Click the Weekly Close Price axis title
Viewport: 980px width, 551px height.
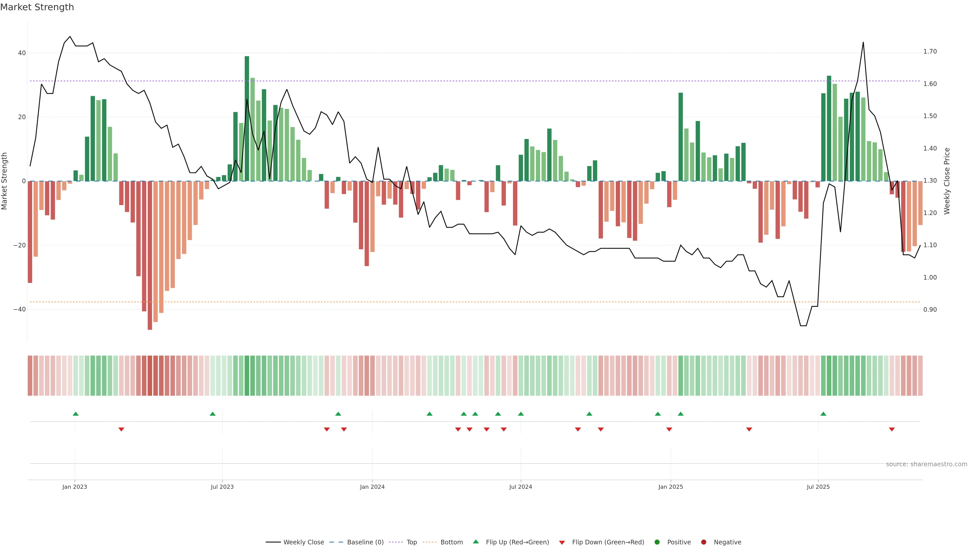(947, 181)
